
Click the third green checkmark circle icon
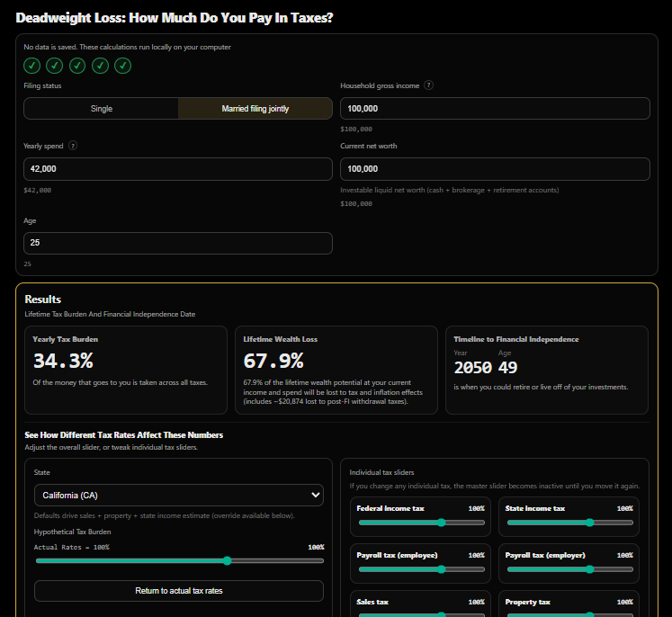77,66
